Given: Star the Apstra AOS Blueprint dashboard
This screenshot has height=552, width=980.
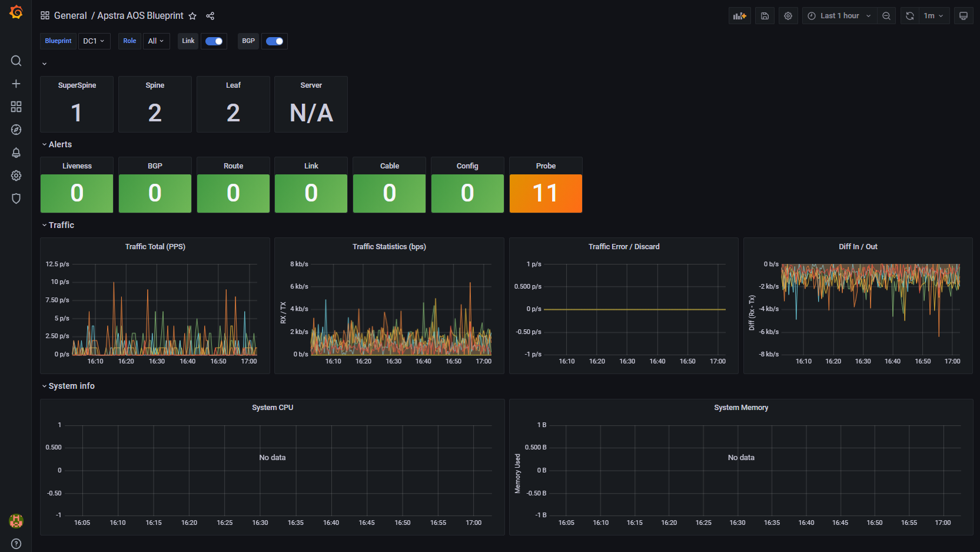Looking at the screenshot, I should 192,16.
